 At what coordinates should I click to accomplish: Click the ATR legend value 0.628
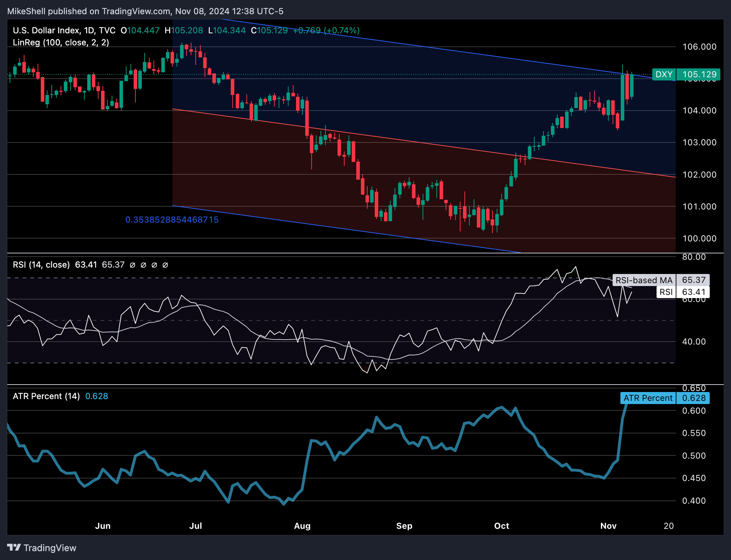[x=97, y=396]
